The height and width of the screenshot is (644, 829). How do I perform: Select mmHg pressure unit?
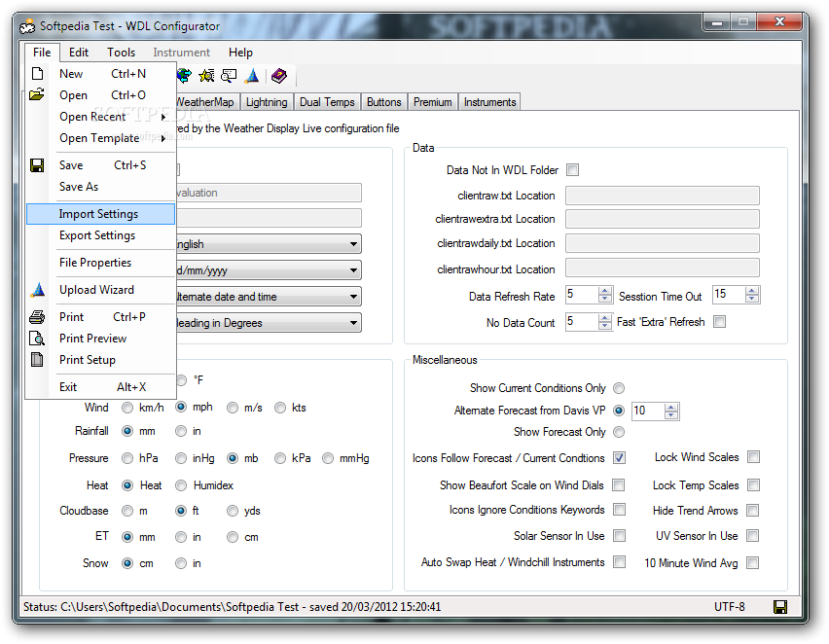pyautogui.click(x=328, y=458)
